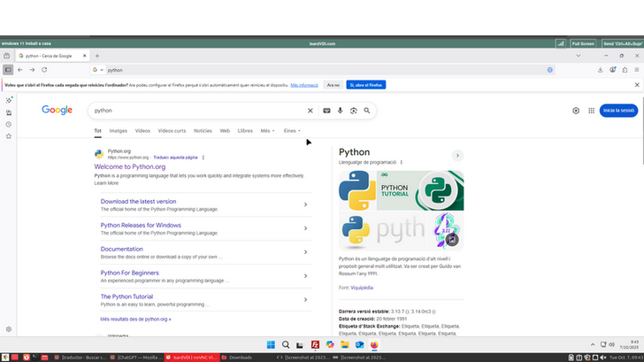Expand the Eines tools dropdown
This screenshot has height=362, width=644.
tap(292, 130)
